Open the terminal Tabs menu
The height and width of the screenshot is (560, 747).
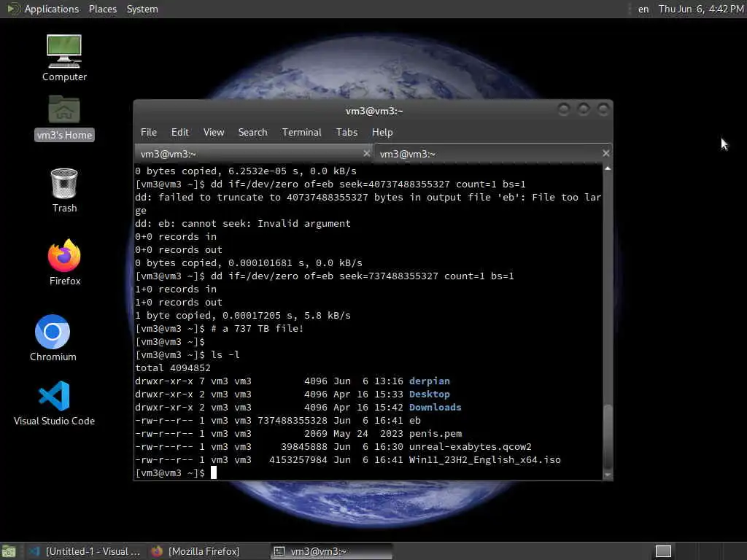347,133
